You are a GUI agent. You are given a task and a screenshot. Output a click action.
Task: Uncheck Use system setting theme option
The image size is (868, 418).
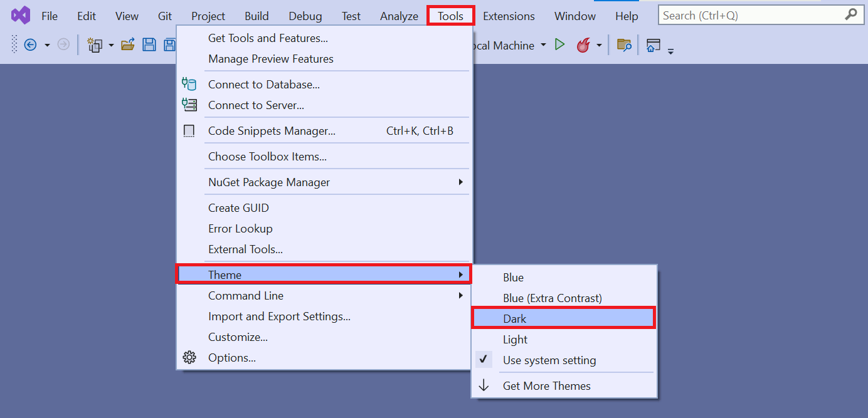pos(549,360)
